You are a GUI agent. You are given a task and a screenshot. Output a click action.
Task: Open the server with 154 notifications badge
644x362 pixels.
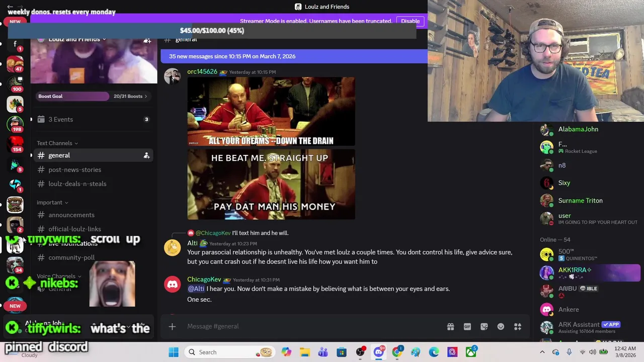15,144
